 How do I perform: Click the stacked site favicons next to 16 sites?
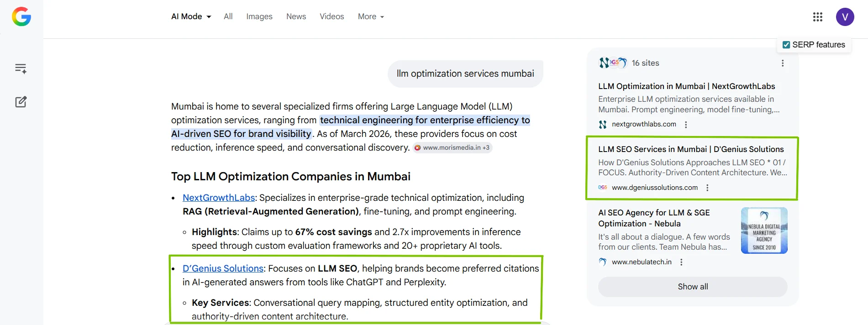point(613,63)
